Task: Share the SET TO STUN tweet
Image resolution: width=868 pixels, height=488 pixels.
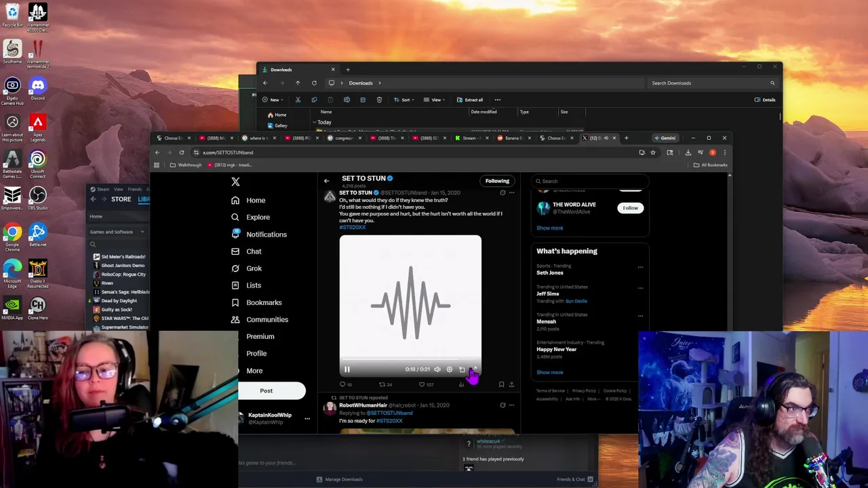Action: (x=511, y=384)
